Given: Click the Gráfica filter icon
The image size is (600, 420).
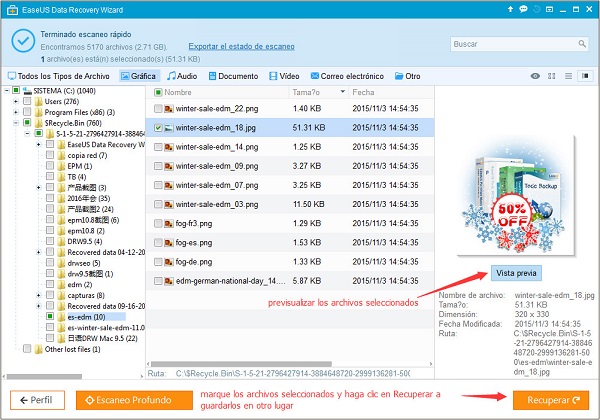Looking at the screenshot, I should pos(124,76).
